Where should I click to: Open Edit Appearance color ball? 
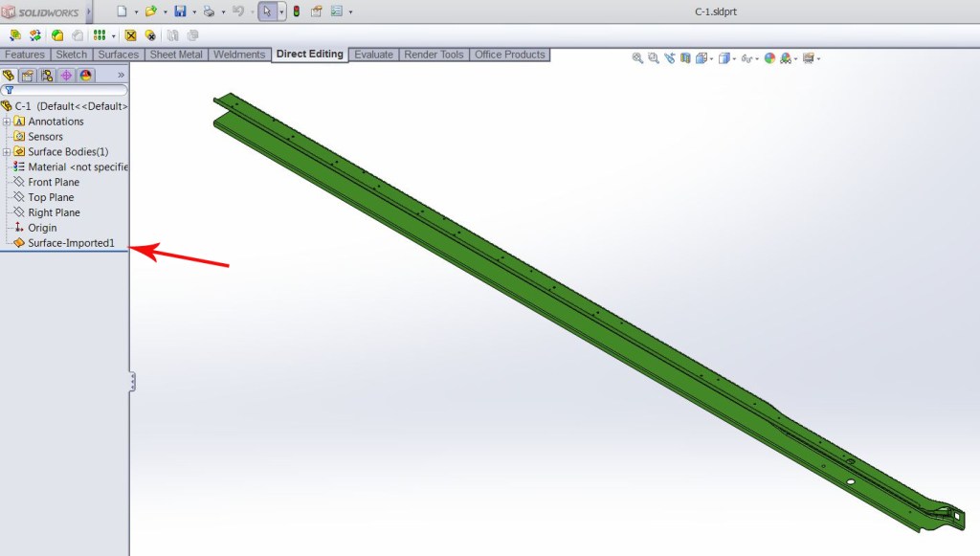(769, 58)
